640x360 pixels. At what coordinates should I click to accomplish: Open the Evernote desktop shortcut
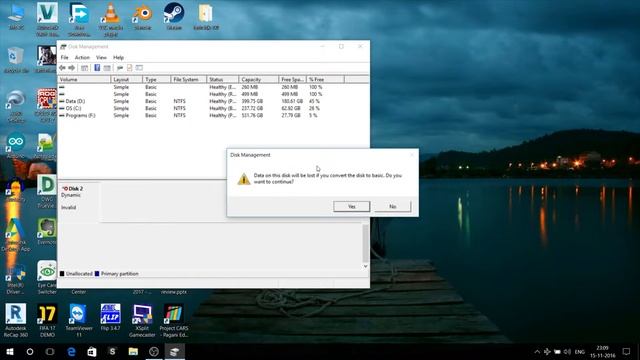click(x=47, y=231)
